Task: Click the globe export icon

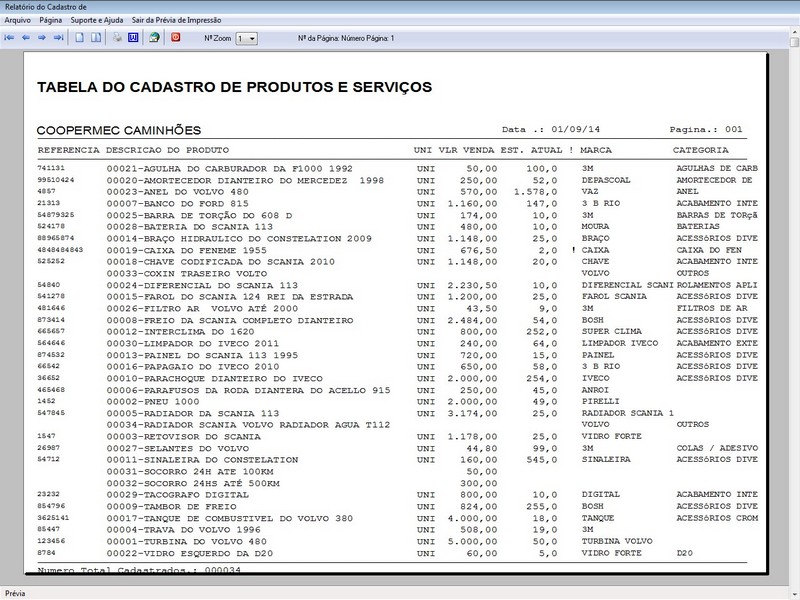Action: click(x=154, y=38)
